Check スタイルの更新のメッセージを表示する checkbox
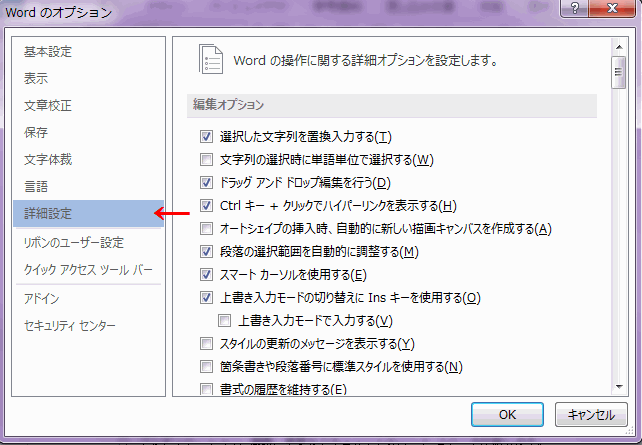The width and height of the screenshot is (642, 445). tap(206, 343)
